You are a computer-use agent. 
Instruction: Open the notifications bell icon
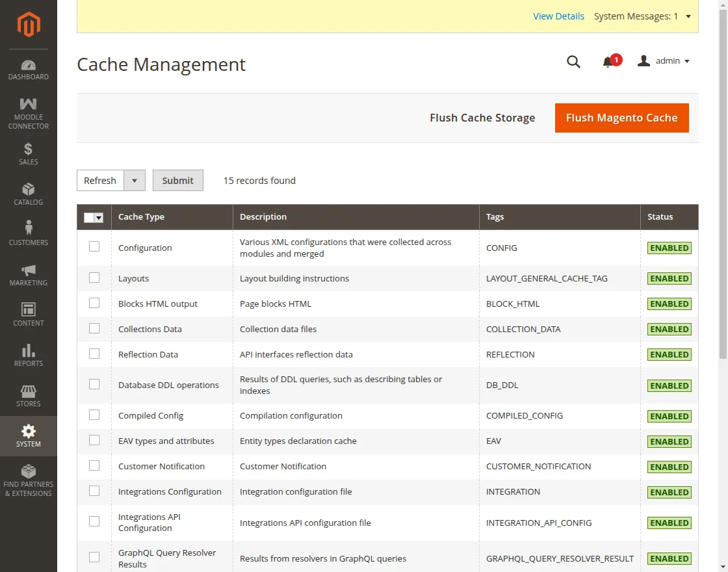click(608, 62)
